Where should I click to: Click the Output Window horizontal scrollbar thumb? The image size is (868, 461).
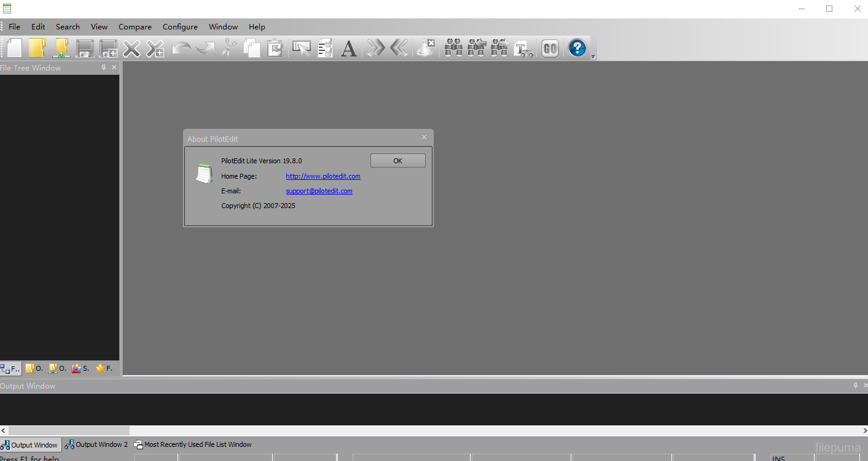69,431
